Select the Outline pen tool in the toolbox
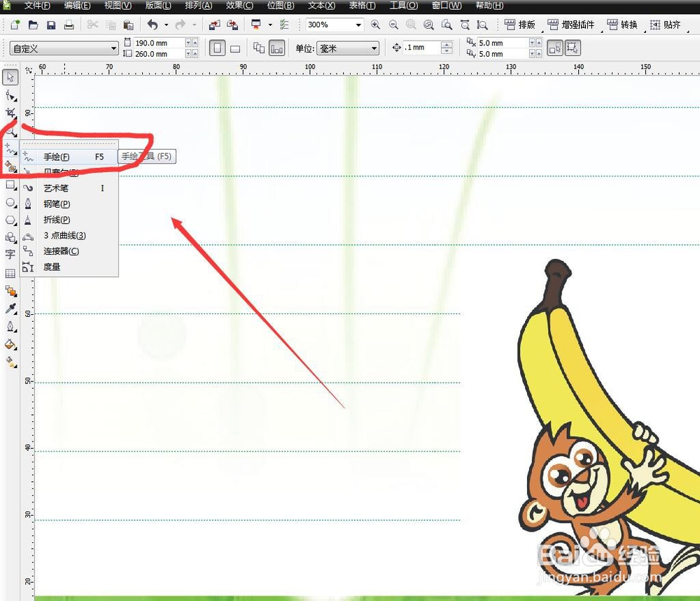Screen dimensions: 700x601 (x=10, y=326)
